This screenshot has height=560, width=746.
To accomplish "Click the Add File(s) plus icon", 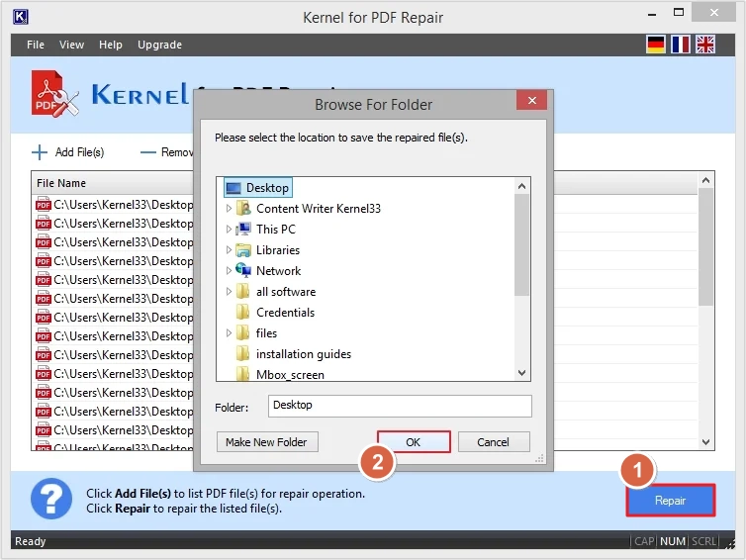I will click(x=40, y=152).
